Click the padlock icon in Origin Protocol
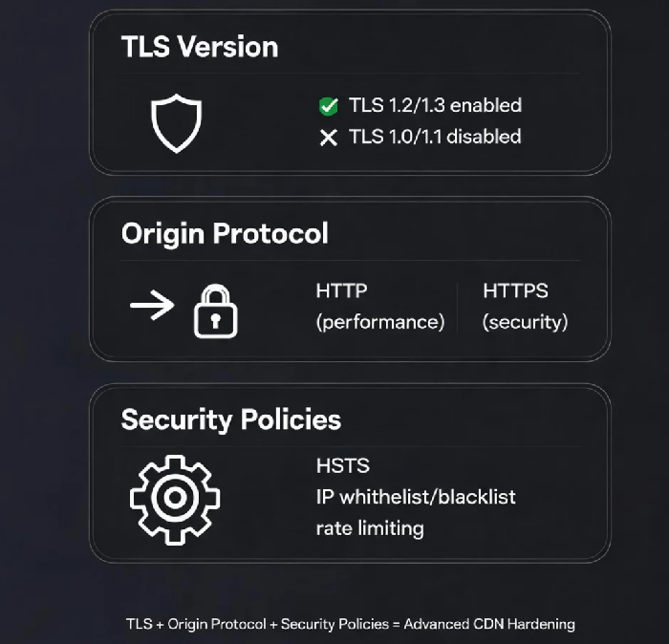 click(215, 311)
